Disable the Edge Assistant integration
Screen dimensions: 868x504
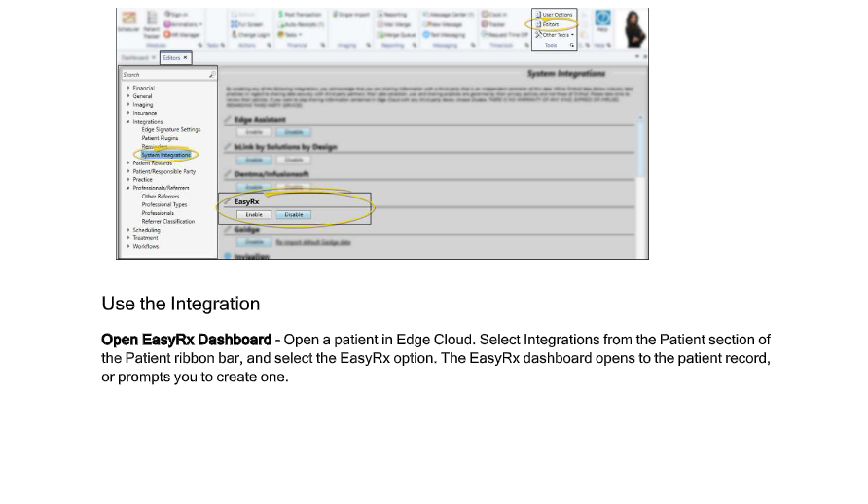click(x=294, y=132)
